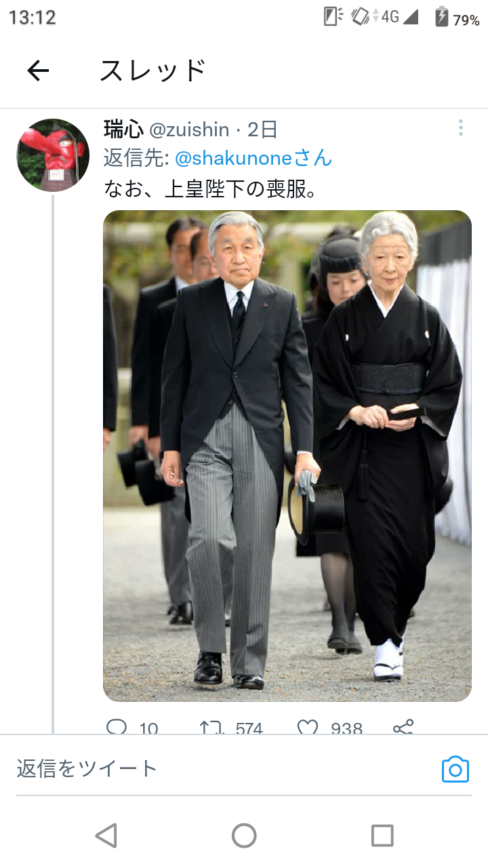Screen dimensions: 488x868
Task: Tap the tweet text なお、上皇陛下の喪服。
Action: [x=210, y=188]
